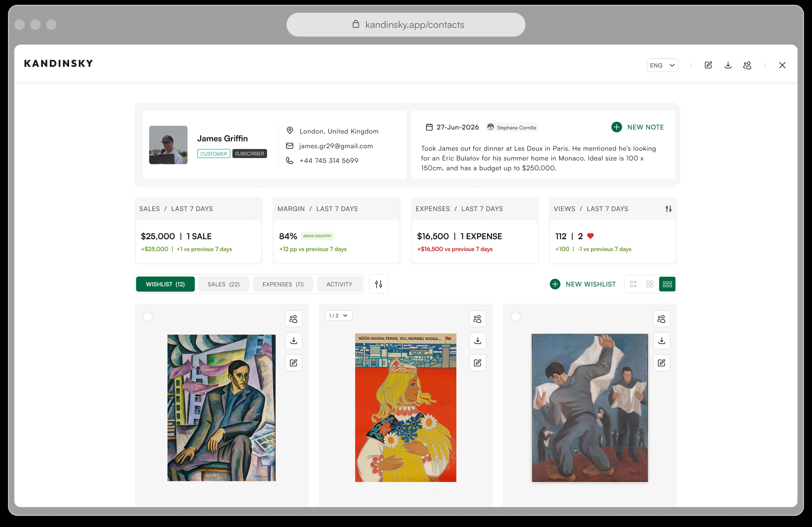Select the newspaper painting card's round checkbox
The width and height of the screenshot is (812, 527).
[x=516, y=317]
